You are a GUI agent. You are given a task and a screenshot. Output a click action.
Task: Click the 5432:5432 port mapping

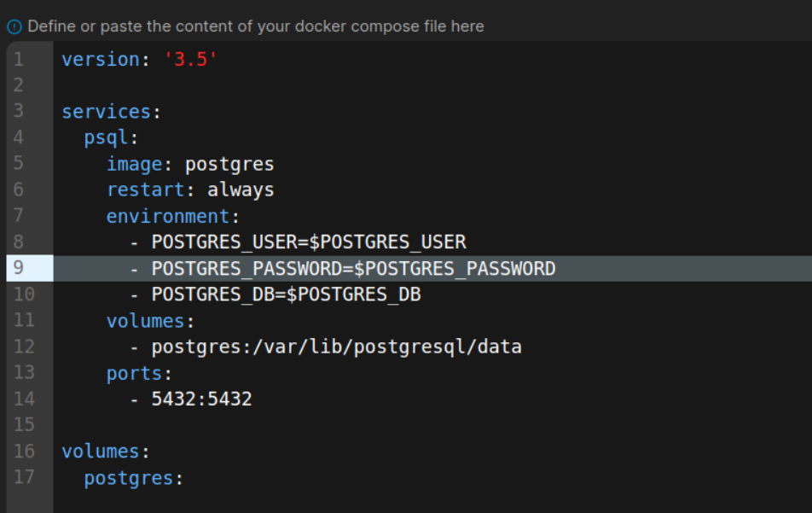tap(201, 399)
